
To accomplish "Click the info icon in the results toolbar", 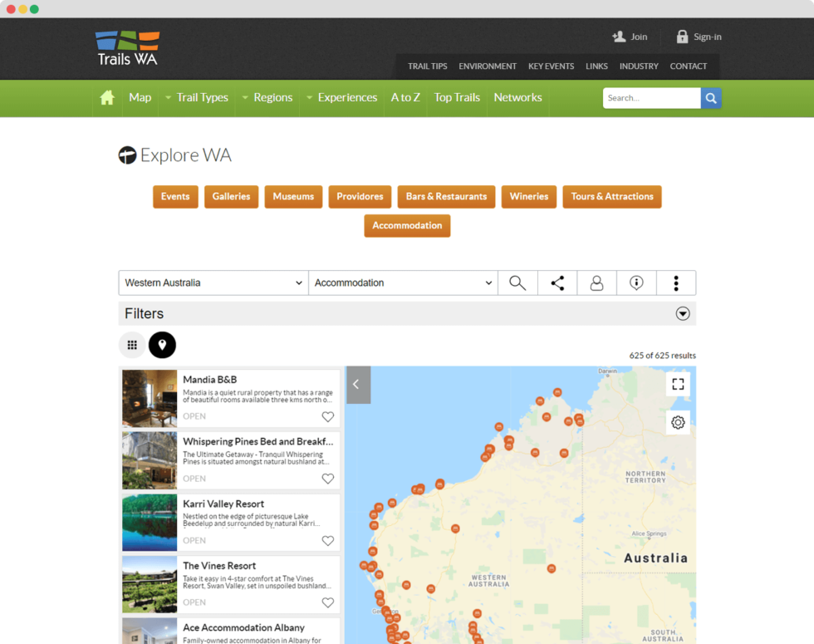I will coord(636,283).
